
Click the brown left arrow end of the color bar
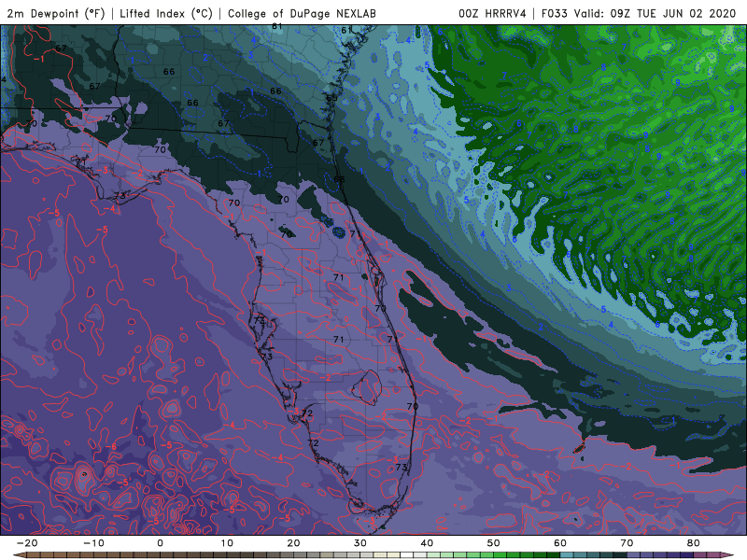19,555
